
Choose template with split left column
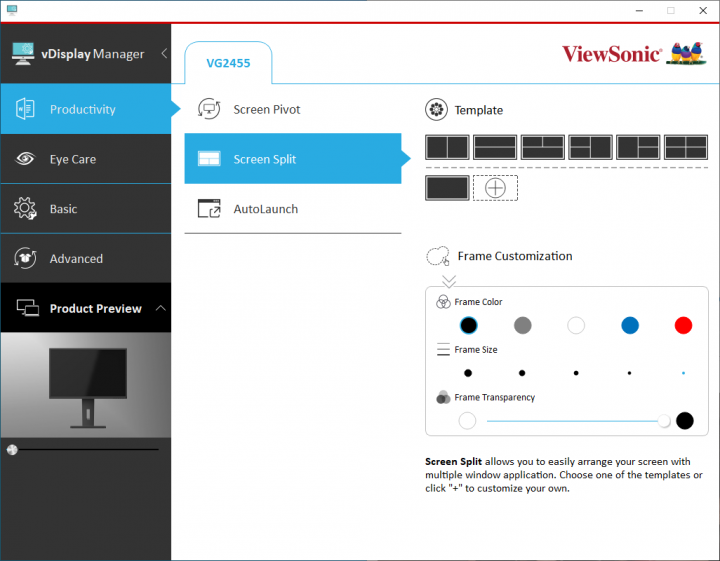click(x=591, y=147)
